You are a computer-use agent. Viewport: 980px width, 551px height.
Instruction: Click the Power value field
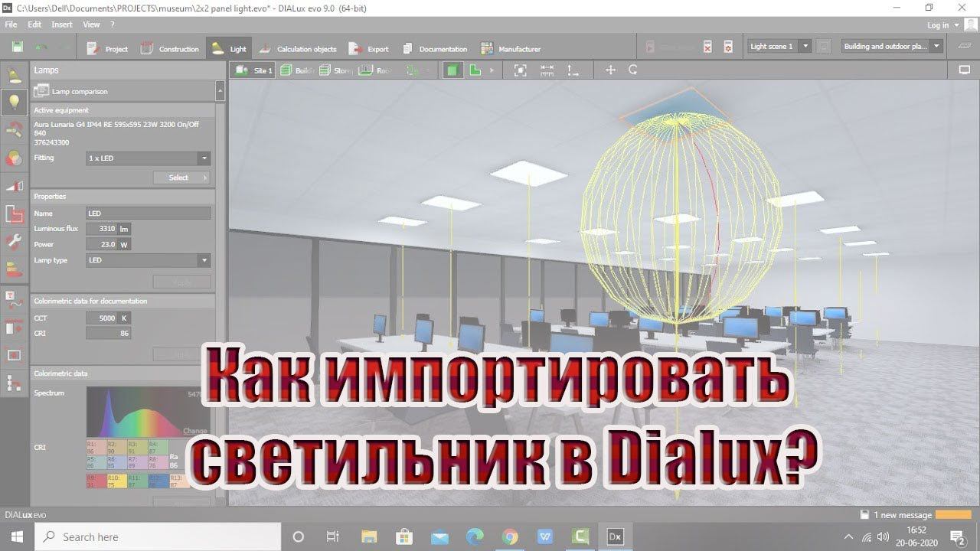click(x=102, y=245)
